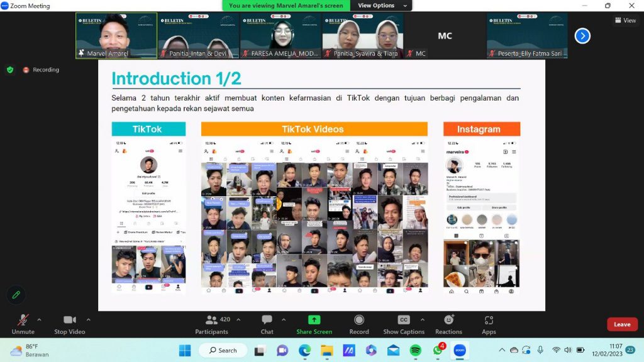Click the red Leave button
Viewport: 644px width, 362px height.
621,324
